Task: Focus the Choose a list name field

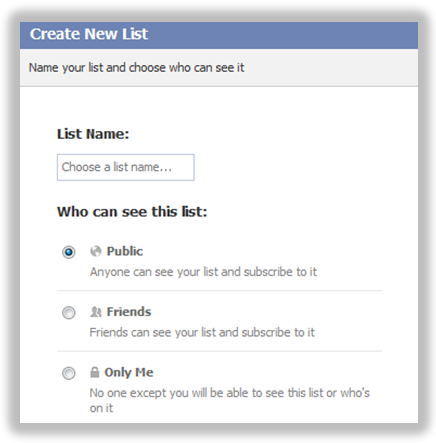Action: click(126, 167)
